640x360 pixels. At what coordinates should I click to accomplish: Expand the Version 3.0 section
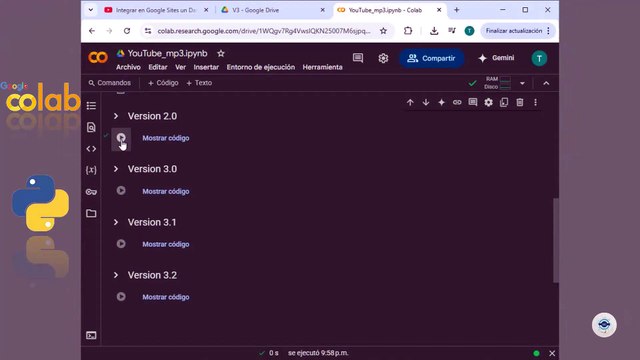tap(116, 169)
